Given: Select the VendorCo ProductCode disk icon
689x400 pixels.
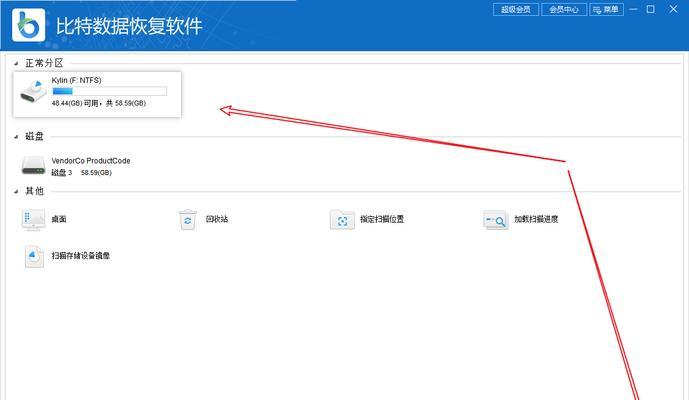Looking at the screenshot, I should 33,165.
